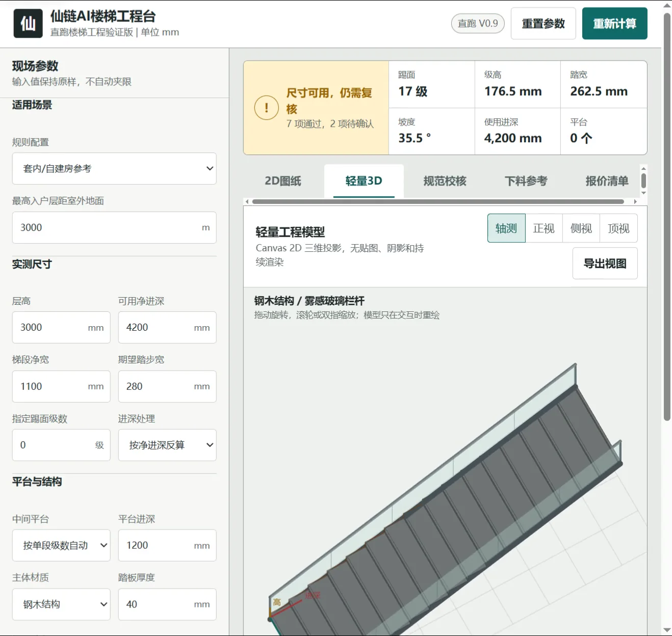
Task: Click the yellow exclamation warning icon
Action: 266,108
